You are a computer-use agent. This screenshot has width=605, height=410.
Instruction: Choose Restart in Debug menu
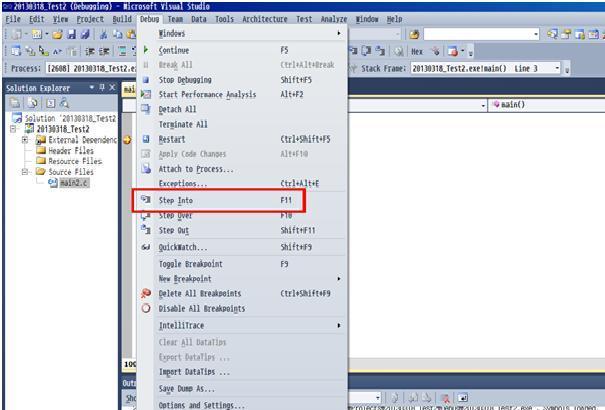tap(243, 139)
